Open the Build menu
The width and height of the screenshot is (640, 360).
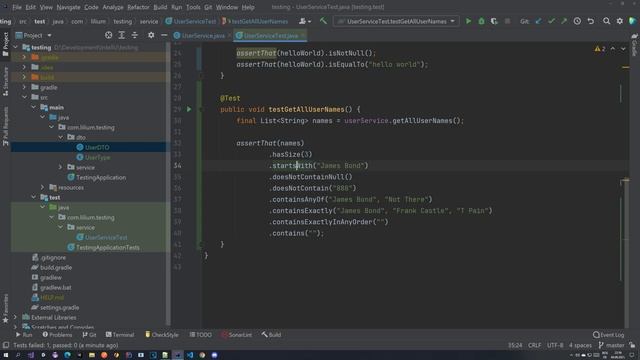pos(160,7)
